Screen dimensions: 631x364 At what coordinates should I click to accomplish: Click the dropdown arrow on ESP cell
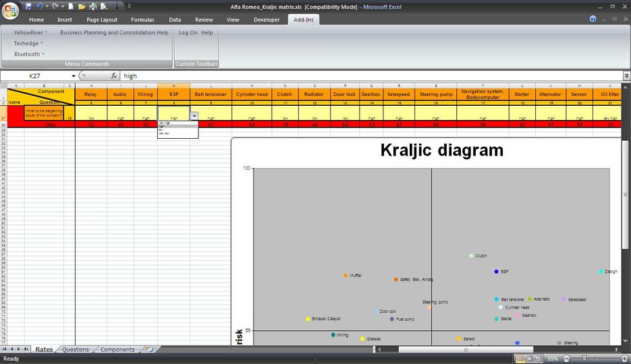[x=194, y=116]
